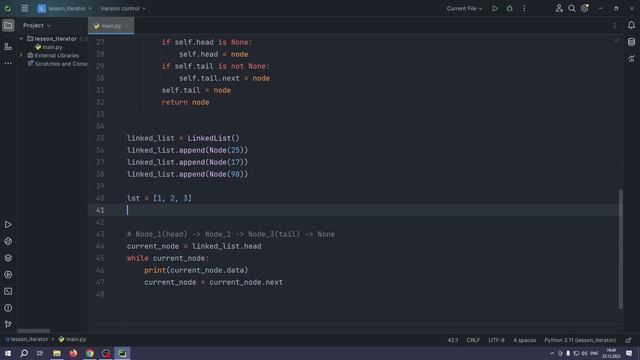Select Scratches and Consoles in the tree
The width and height of the screenshot is (640, 360).
[57, 64]
